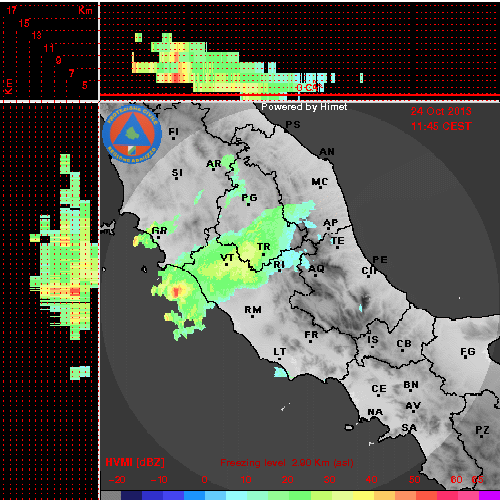Viewport: 500px width, 500px height.
Task: Click the Freezing level 2.90 Km label
Action: [x=287, y=463]
